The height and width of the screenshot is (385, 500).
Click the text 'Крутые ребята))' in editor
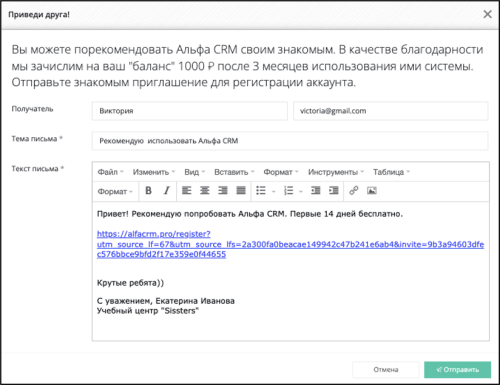coord(130,283)
